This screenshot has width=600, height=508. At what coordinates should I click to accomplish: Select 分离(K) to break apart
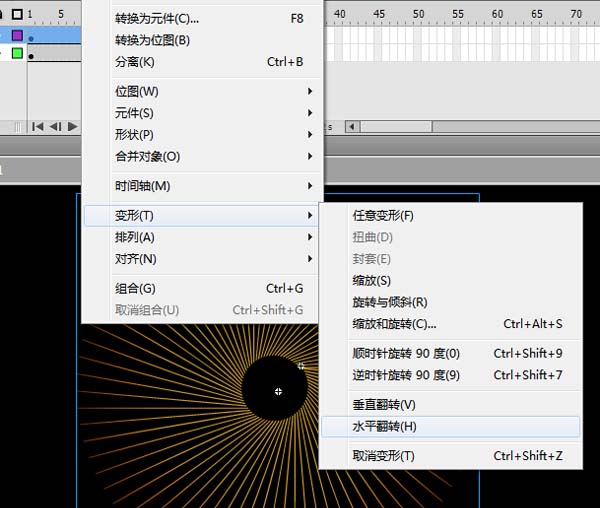tap(202, 62)
